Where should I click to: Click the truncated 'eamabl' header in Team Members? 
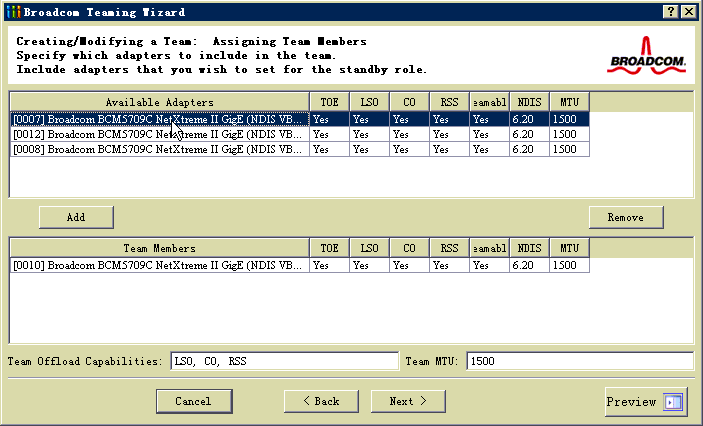[x=490, y=248]
